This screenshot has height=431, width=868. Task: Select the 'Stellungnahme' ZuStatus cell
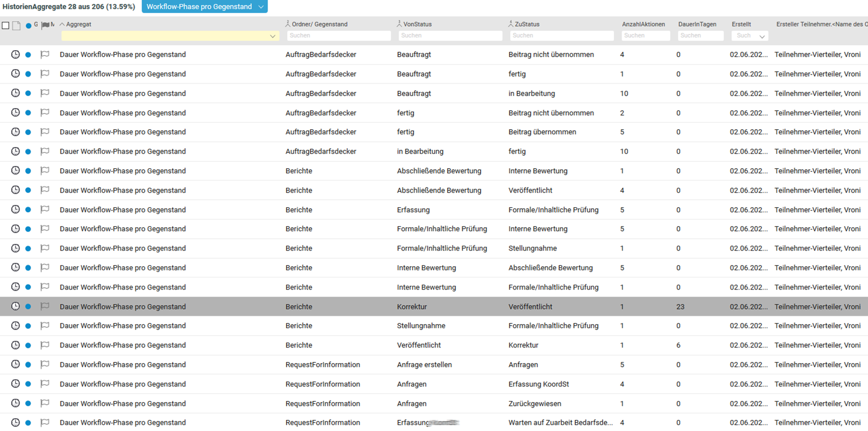click(532, 248)
